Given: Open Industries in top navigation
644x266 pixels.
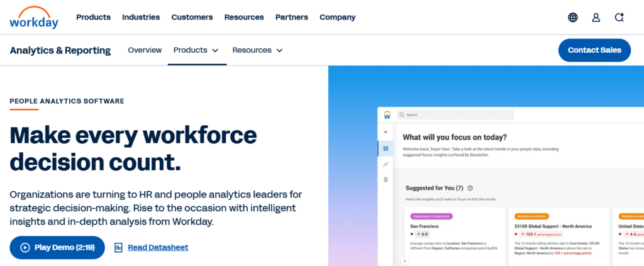Looking at the screenshot, I should click(141, 17).
